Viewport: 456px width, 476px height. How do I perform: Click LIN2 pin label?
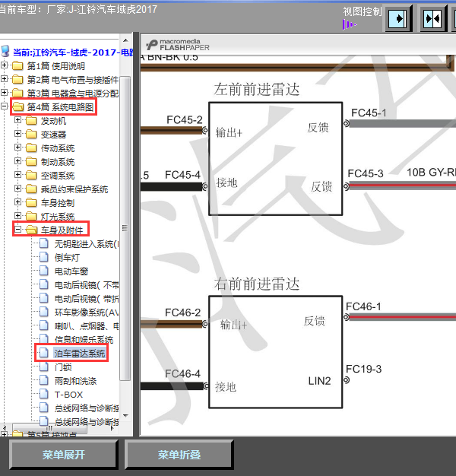(319, 381)
